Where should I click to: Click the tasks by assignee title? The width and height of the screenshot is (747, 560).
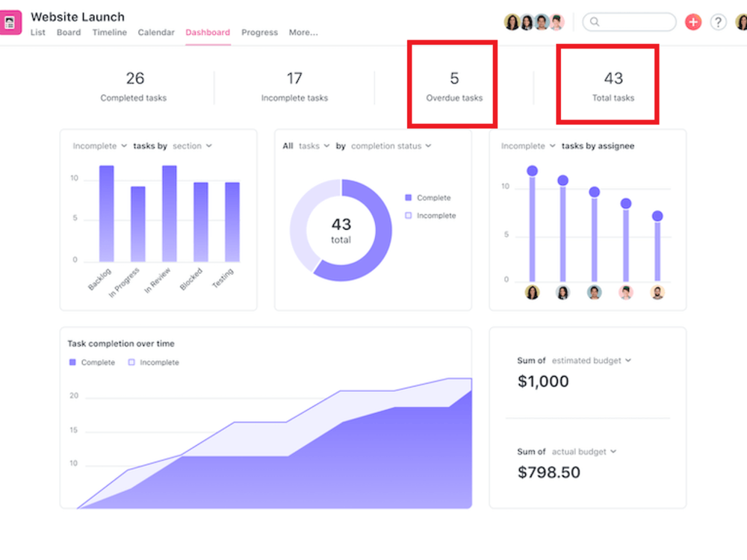[x=598, y=146]
